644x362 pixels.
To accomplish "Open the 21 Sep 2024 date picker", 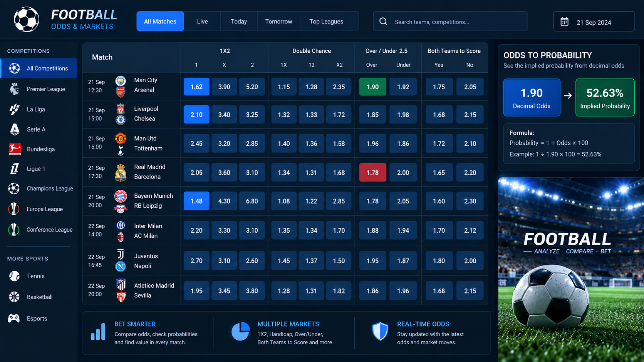I will pos(594,22).
